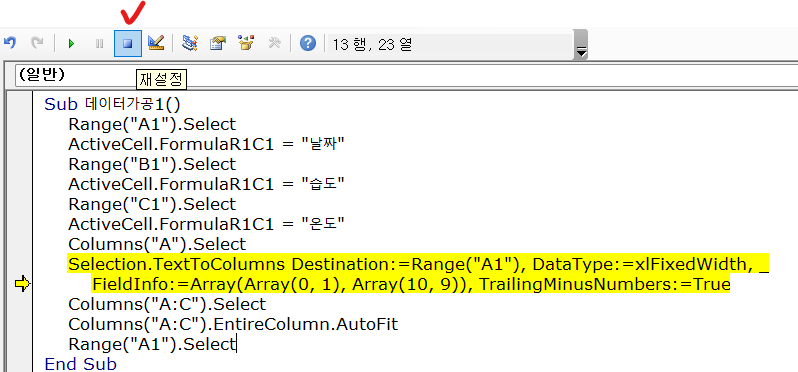The image size is (798, 372).
Task: Click the yellow execution arrow in margin
Action: (22, 284)
